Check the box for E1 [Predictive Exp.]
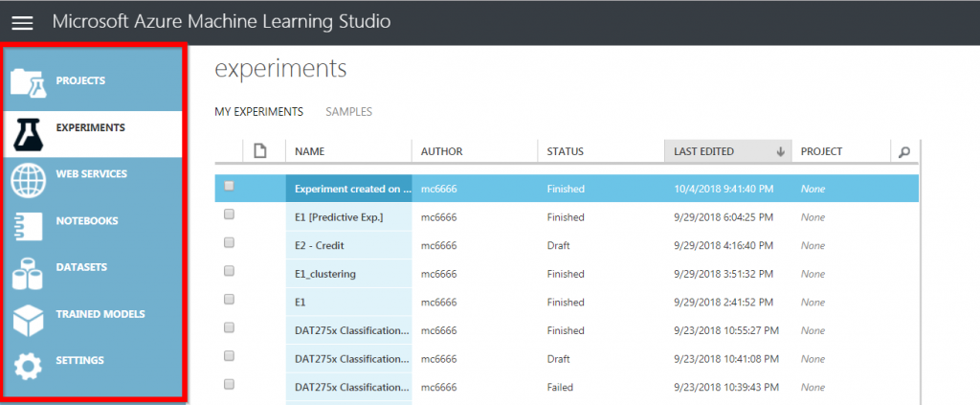Viewport: 980px width, 405px height. click(229, 214)
